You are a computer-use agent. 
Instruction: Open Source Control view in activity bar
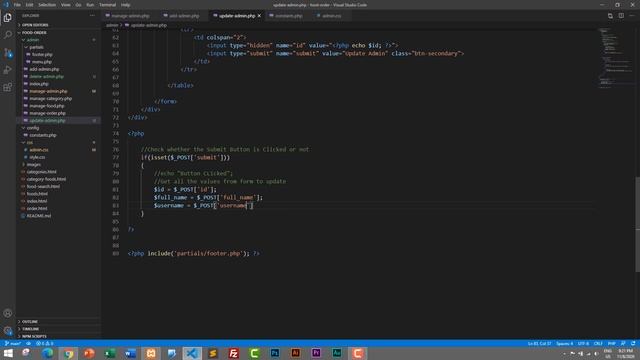click(x=8, y=53)
